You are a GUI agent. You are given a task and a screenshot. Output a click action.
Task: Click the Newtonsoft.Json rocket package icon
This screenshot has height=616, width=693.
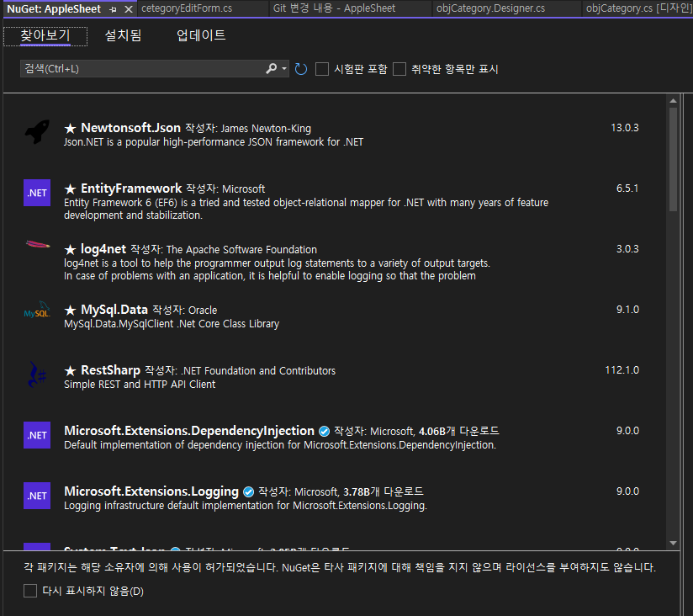click(x=37, y=132)
